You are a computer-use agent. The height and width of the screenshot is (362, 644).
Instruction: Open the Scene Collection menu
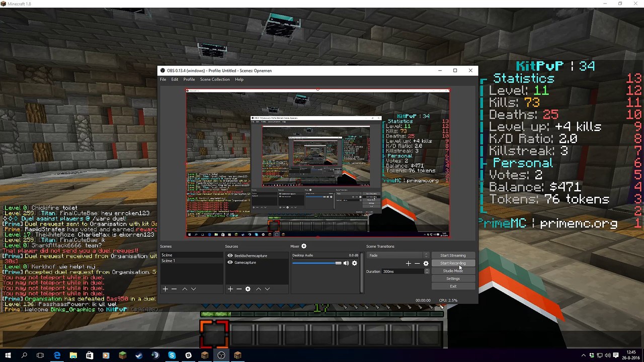point(215,79)
